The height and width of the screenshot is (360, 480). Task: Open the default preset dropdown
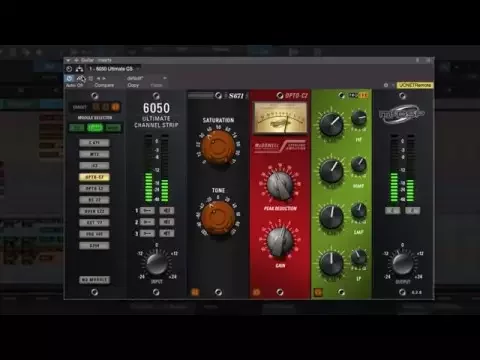[147, 78]
